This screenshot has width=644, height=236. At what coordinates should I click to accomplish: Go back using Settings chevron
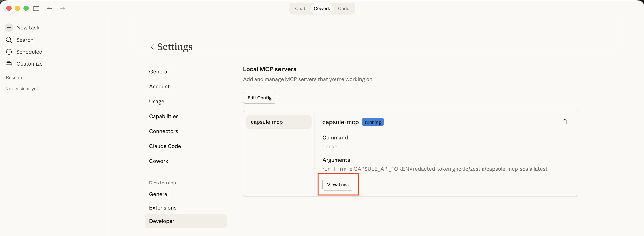[x=152, y=47]
